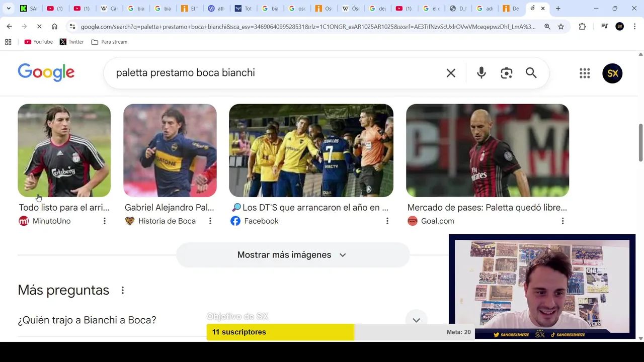Open options beside 'Más preguntas'

pos(122,291)
